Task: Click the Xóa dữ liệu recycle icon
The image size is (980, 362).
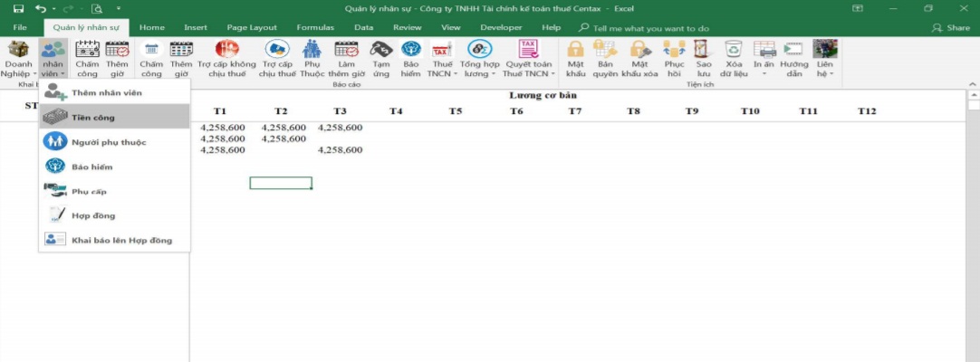Action: (734, 51)
